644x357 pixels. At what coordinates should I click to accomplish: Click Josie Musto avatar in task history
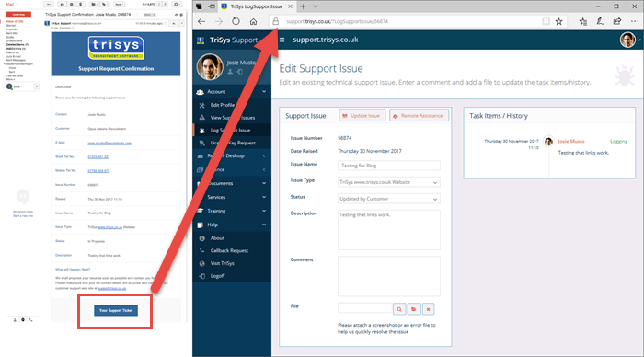pos(548,142)
